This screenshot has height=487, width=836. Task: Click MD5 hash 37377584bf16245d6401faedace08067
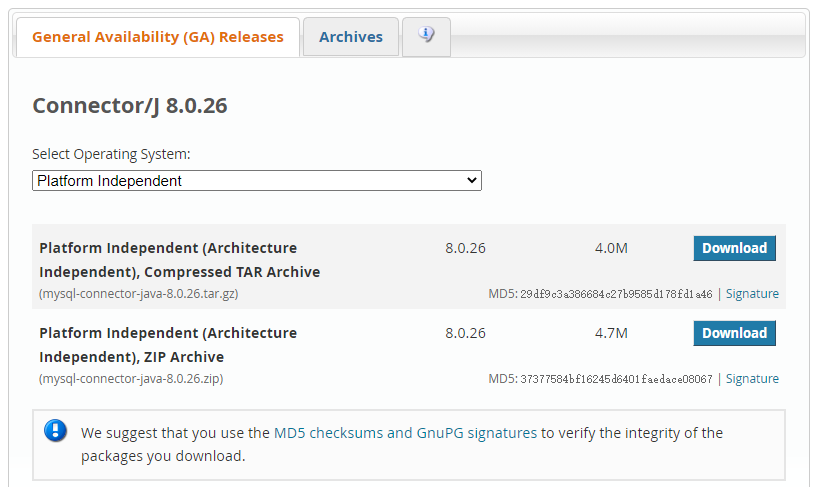(x=616, y=379)
